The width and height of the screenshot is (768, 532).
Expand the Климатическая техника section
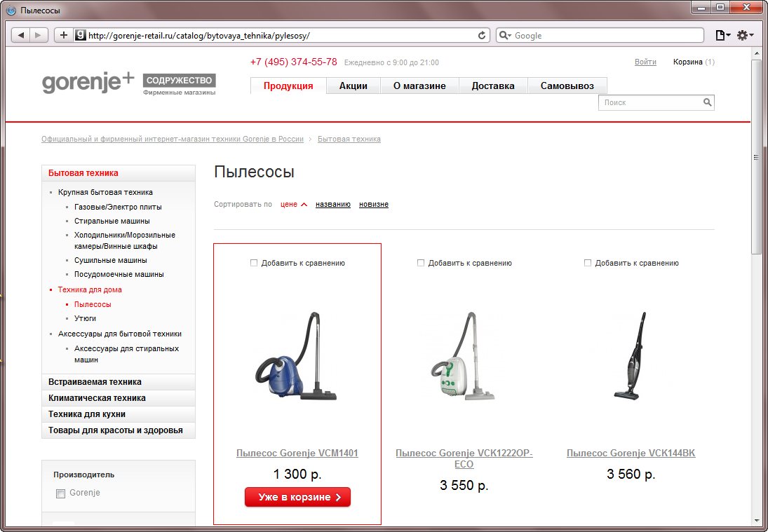[118, 398]
